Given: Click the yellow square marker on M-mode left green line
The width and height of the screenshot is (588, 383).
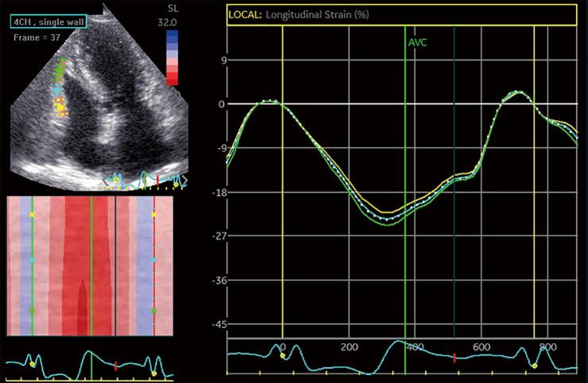Looking at the screenshot, I should click(x=32, y=214).
